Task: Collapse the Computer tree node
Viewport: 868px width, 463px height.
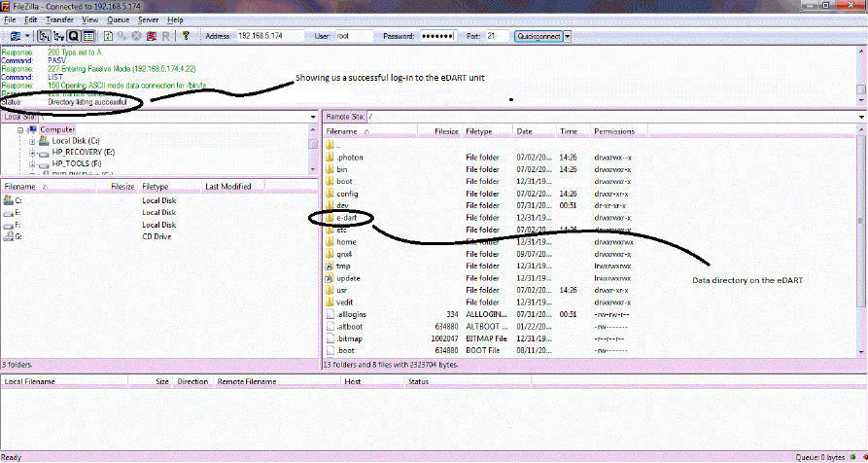Action: click(20, 129)
